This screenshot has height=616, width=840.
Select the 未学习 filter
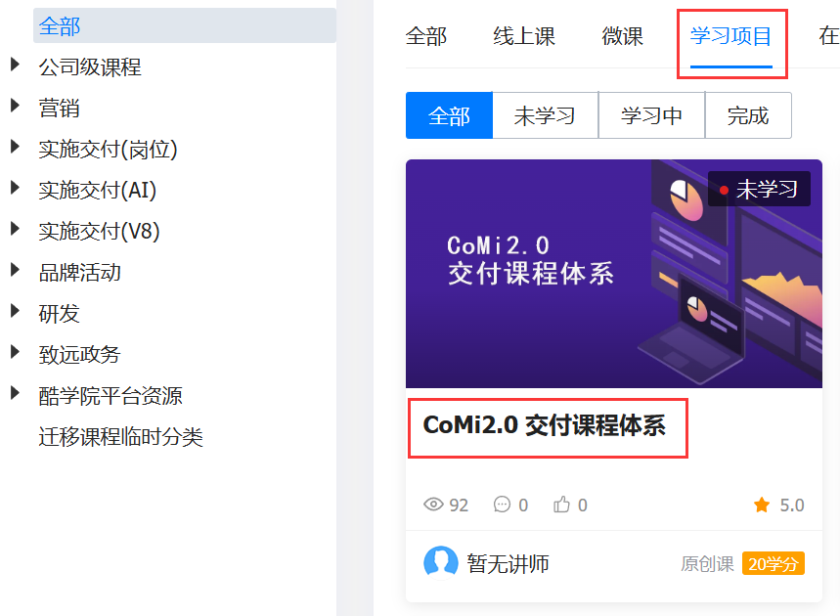point(545,115)
